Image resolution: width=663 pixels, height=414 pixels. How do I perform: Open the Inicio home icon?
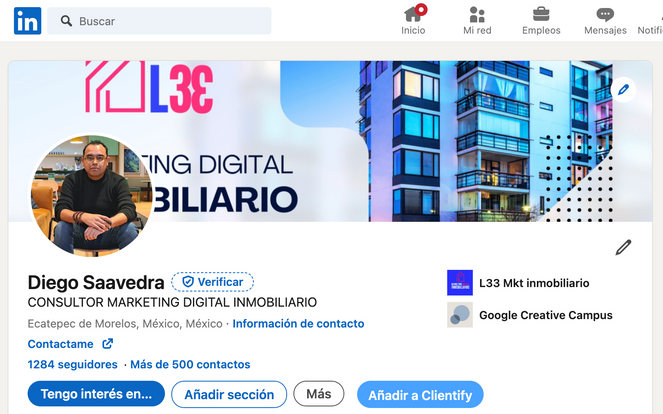tap(413, 14)
